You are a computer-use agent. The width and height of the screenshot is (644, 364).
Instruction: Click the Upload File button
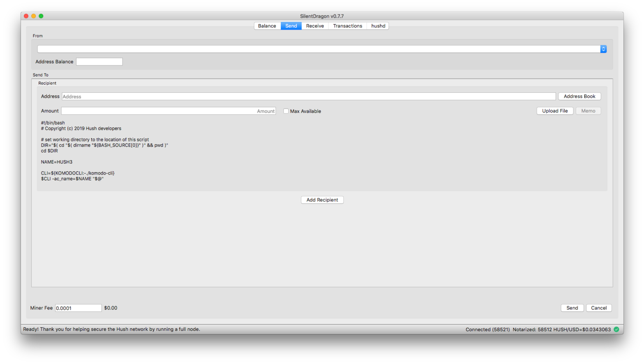555,111
